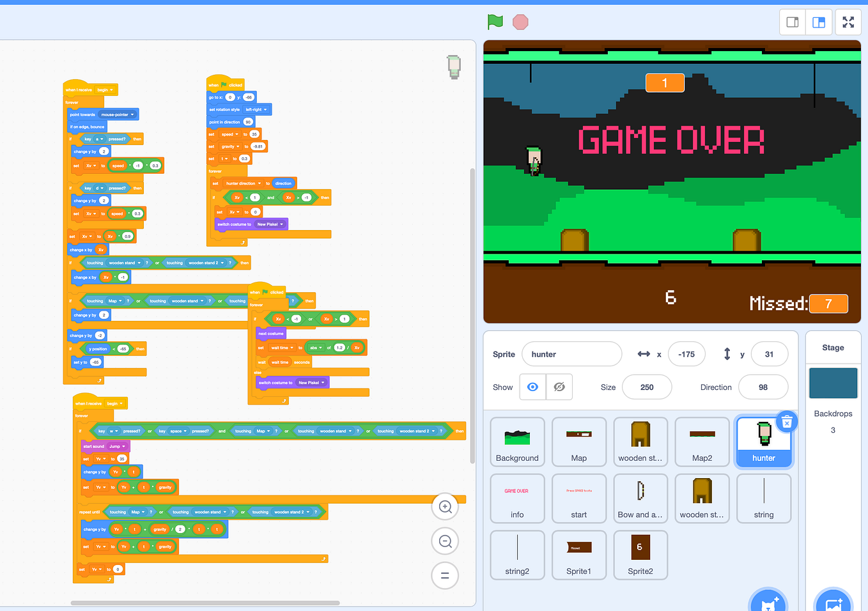The height and width of the screenshot is (611, 868).
Task: Click the Direction field showing 98
Action: [763, 387]
